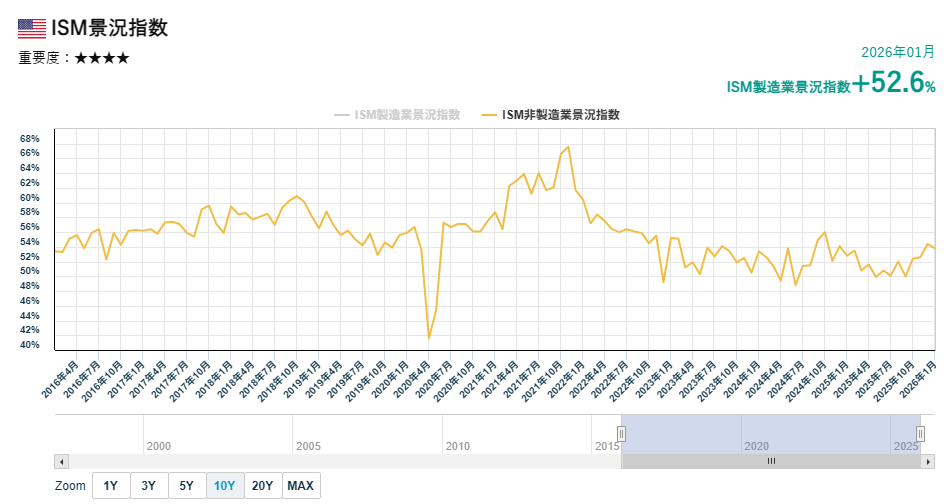The image size is (951, 504).
Task: Click the Zoom label text
Action: pyautogui.click(x=70, y=486)
